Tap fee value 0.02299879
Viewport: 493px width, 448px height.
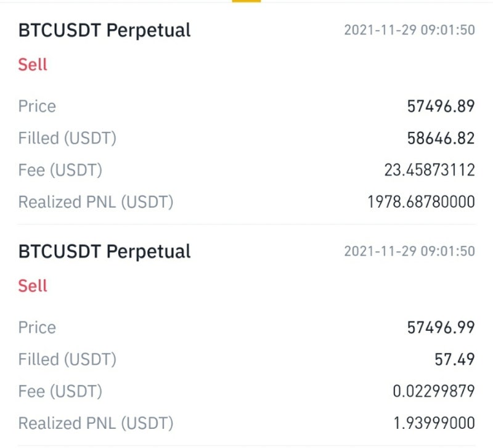[434, 391]
